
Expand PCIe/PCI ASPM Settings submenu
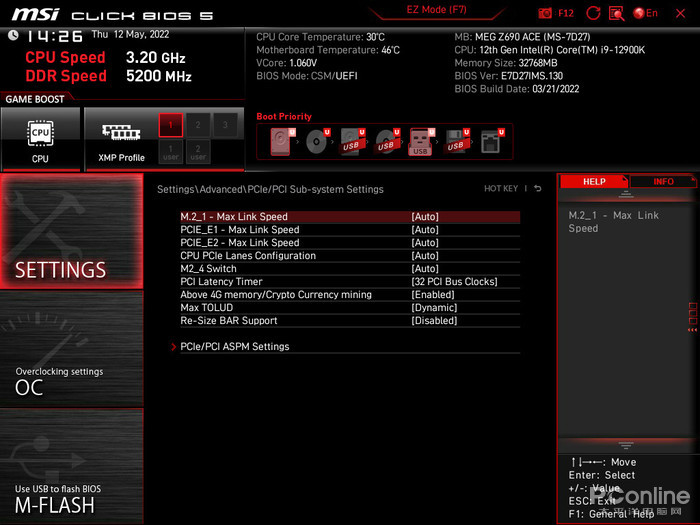(x=235, y=346)
